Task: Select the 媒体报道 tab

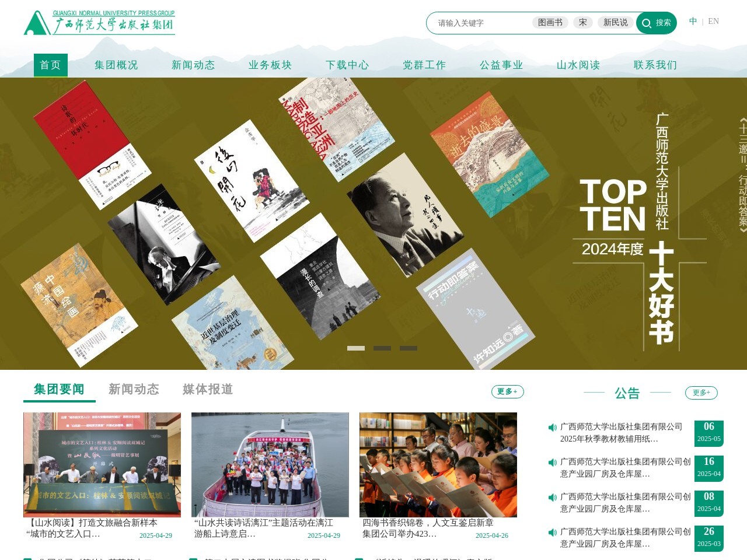Action: tap(208, 389)
